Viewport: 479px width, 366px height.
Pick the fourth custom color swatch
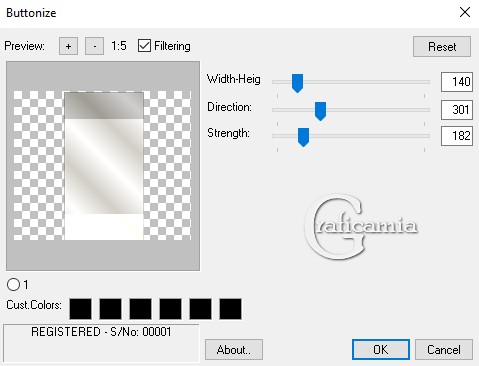[170, 309]
